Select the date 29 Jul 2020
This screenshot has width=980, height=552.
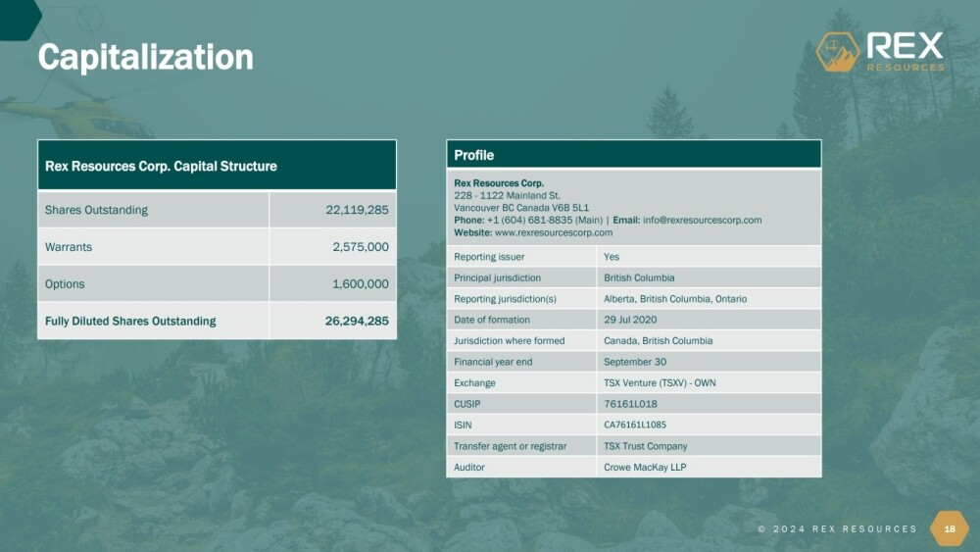630,320
